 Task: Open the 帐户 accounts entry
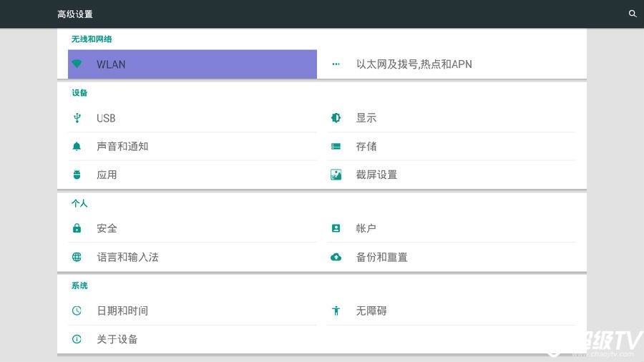[x=452, y=228]
